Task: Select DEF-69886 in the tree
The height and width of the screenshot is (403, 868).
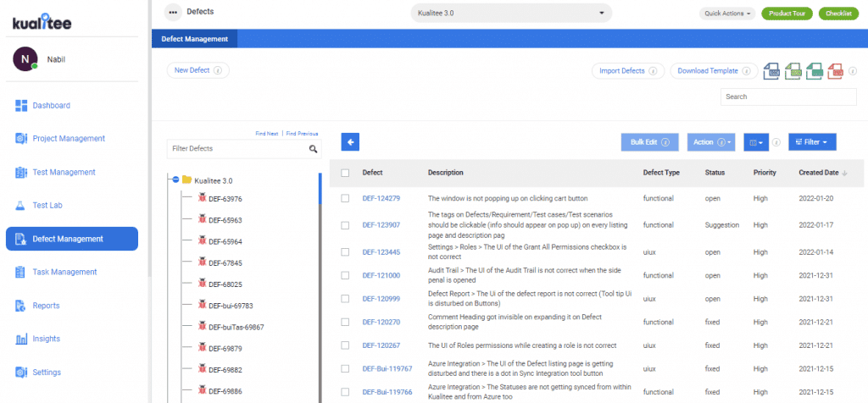Action: click(x=225, y=391)
